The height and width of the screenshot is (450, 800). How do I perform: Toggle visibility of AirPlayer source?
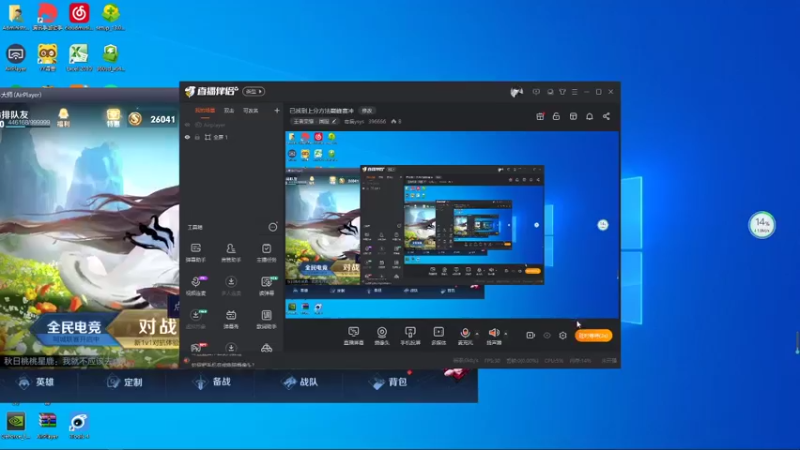click(187, 125)
